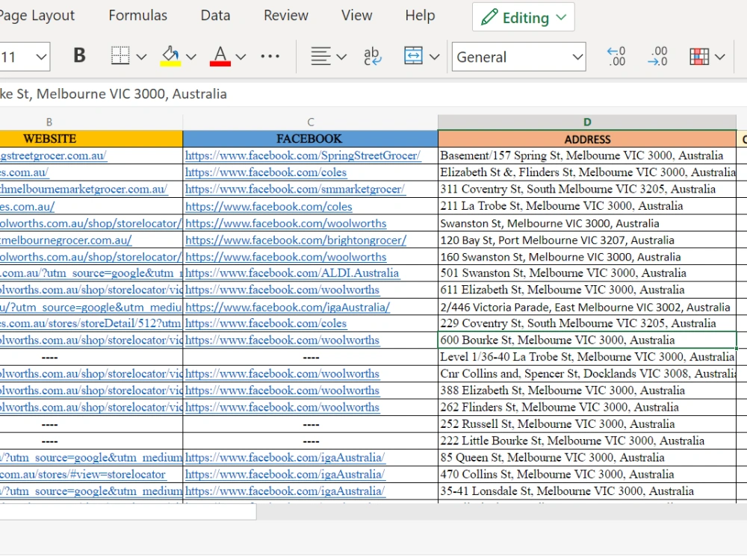This screenshot has height=560, width=747.
Task: Select the WEBSITE header cell
Action: [91, 139]
